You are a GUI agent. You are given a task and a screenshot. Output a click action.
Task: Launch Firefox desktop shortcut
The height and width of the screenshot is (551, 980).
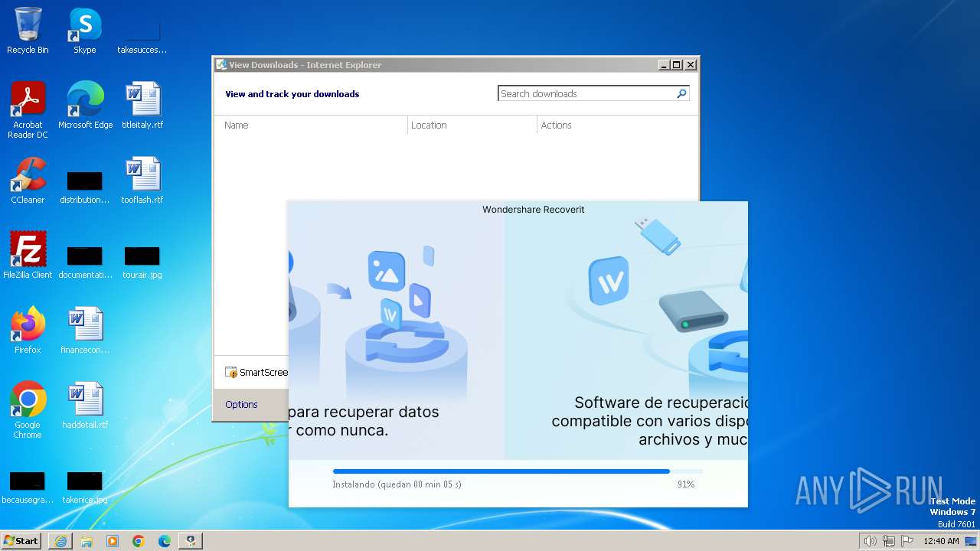tap(28, 330)
